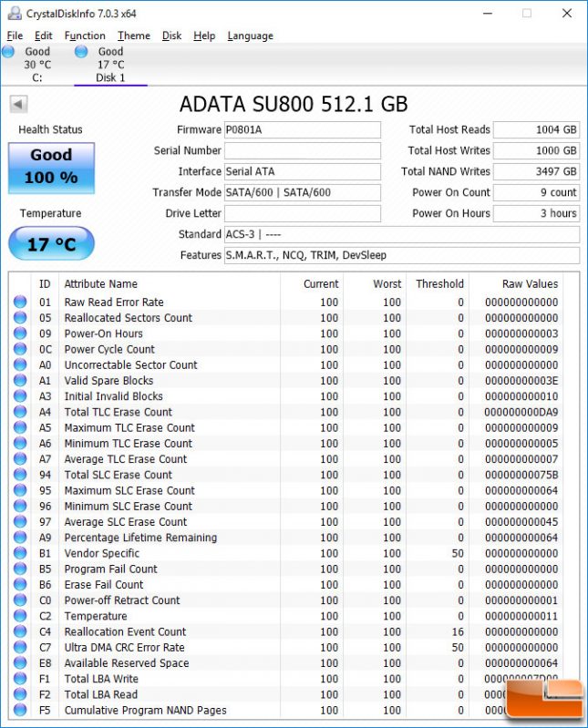The height and width of the screenshot is (728, 588).
Task: Click the 17 °C temperature button
Action: click(x=52, y=244)
